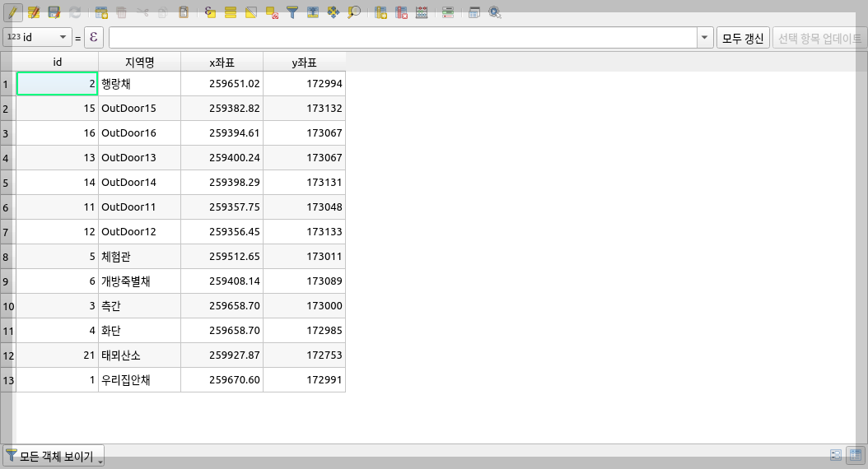Toggle editing mode with the pencil icon

click(12, 12)
